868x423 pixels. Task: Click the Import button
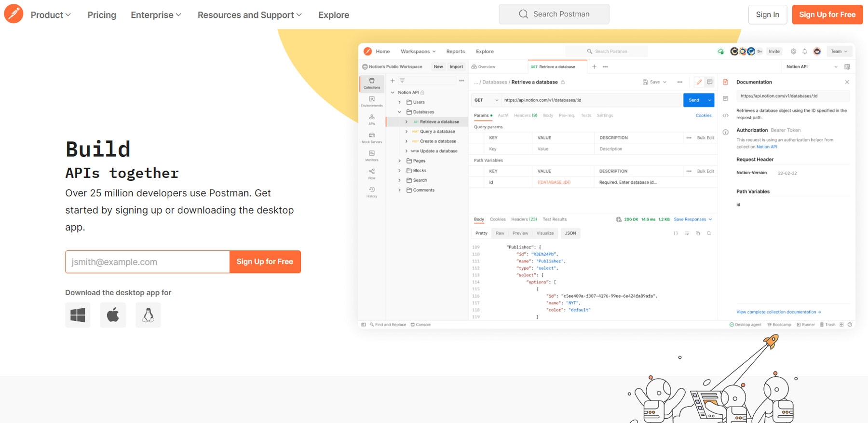click(456, 67)
